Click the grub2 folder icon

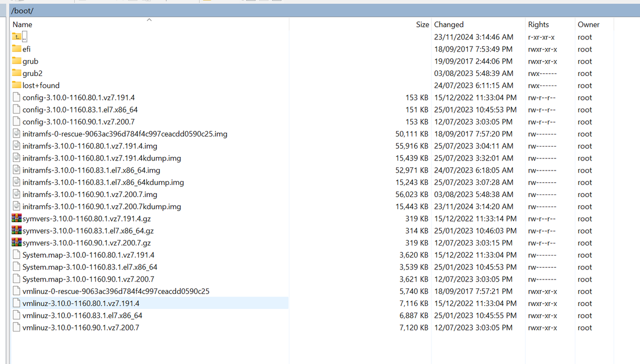(x=16, y=73)
